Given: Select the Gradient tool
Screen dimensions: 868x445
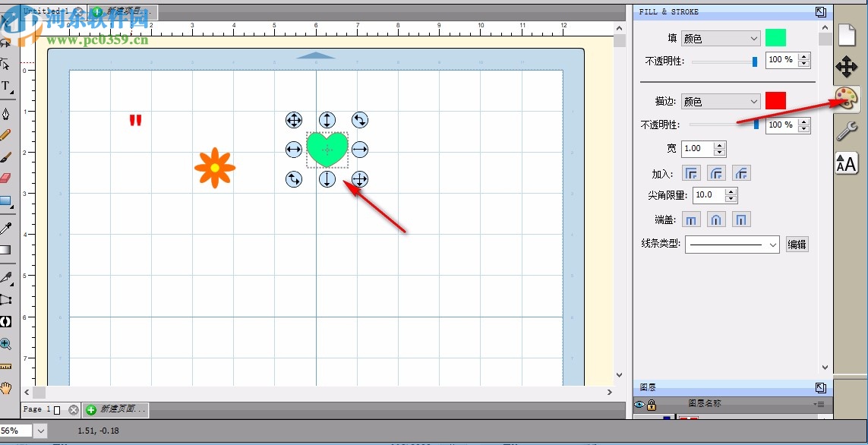Looking at the screenshot, I should click(5, 250).
